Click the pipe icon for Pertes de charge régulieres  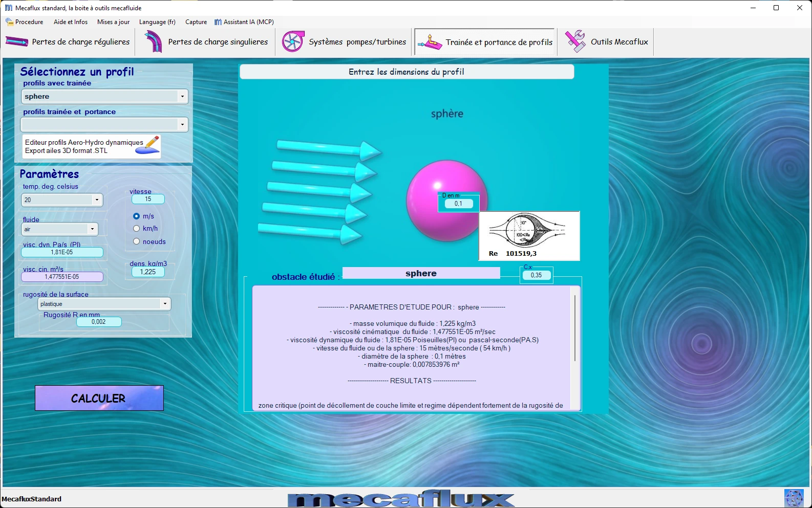pyautogui.click(x=17, y=42)
